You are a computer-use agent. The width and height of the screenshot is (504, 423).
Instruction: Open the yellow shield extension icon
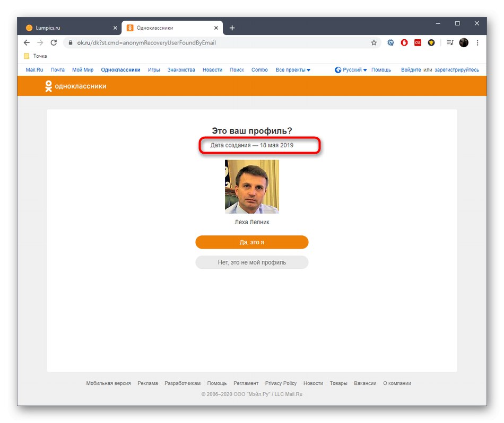point(431,42)
